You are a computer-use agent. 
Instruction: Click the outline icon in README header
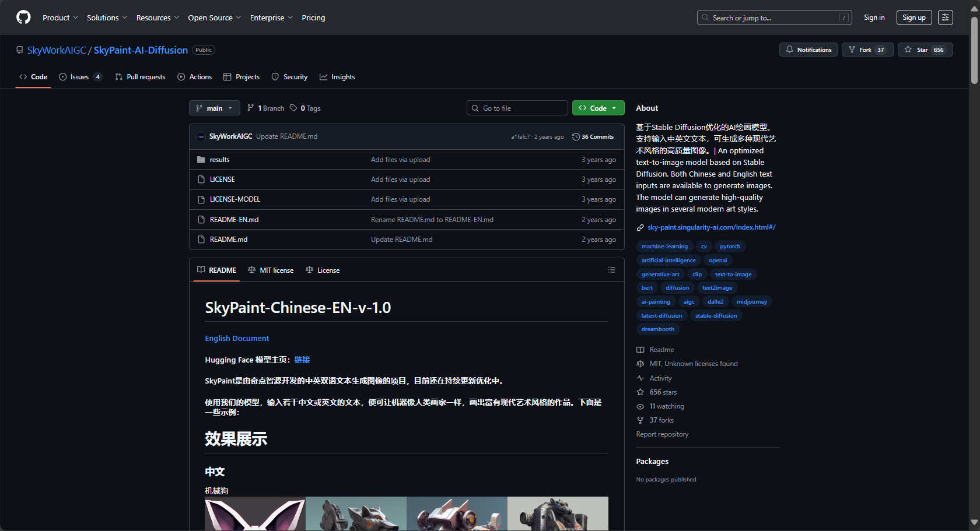coord(611,270)
